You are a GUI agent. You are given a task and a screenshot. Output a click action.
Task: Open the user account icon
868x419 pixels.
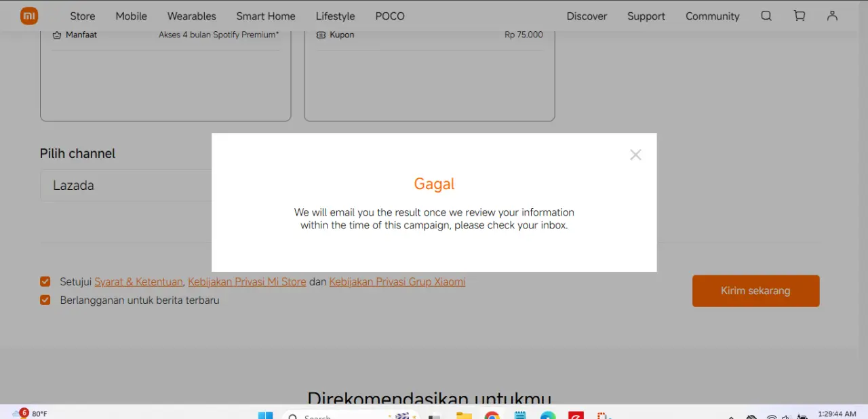[x=832, y=16]
